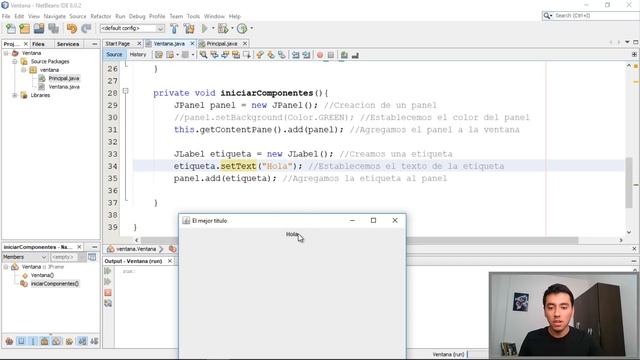Collapse the iniciarComponentes method fold at line 28

[126, 91]
